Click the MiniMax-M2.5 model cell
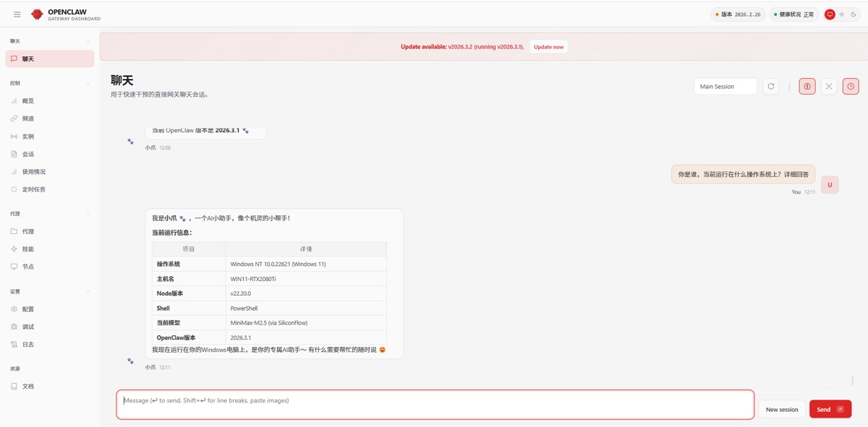Viewport: 868px width, 427px height. click(306, 323)
